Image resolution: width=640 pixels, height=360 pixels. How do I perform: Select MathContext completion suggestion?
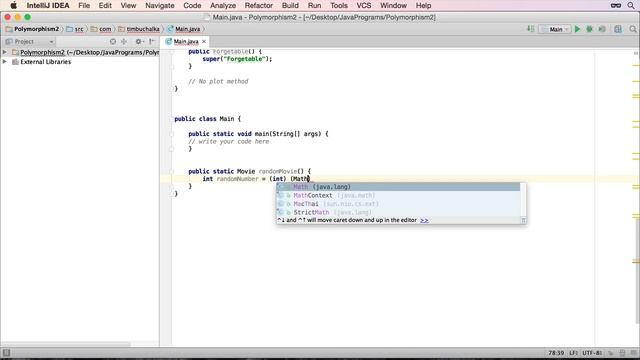tap(398, 196)
